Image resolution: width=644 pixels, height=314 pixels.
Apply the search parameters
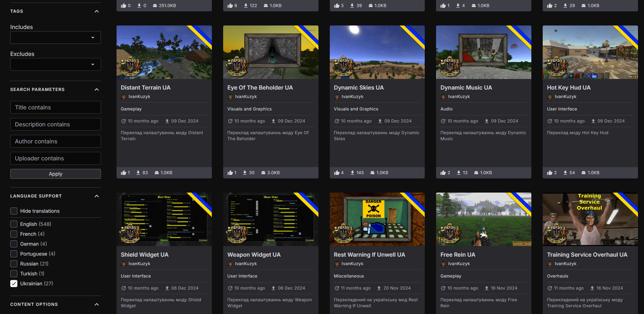pyautogui.click(x=56, y=174)
